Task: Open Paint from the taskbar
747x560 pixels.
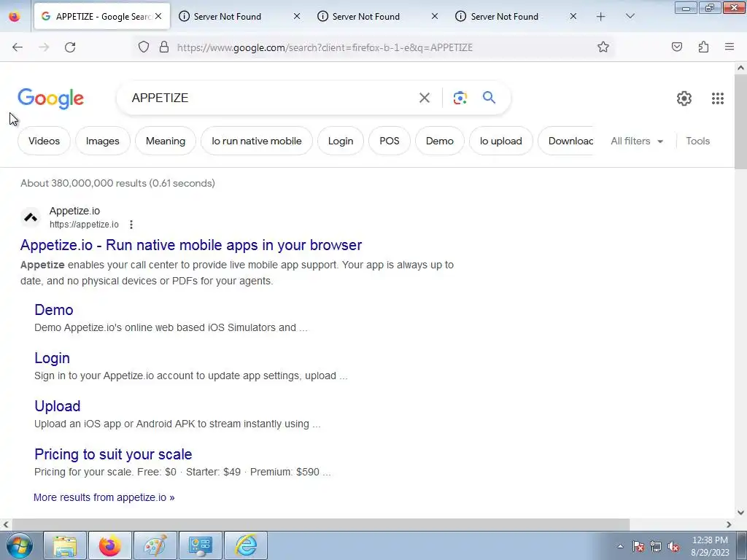Action: 155,545
